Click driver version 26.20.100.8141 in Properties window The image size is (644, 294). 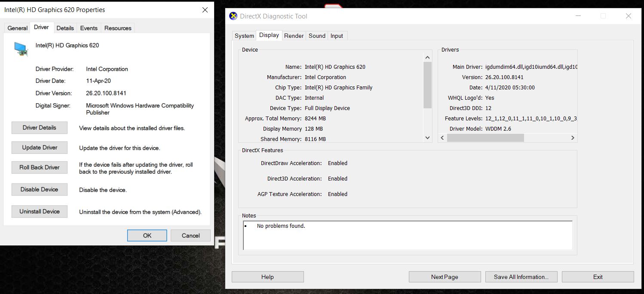106,93
